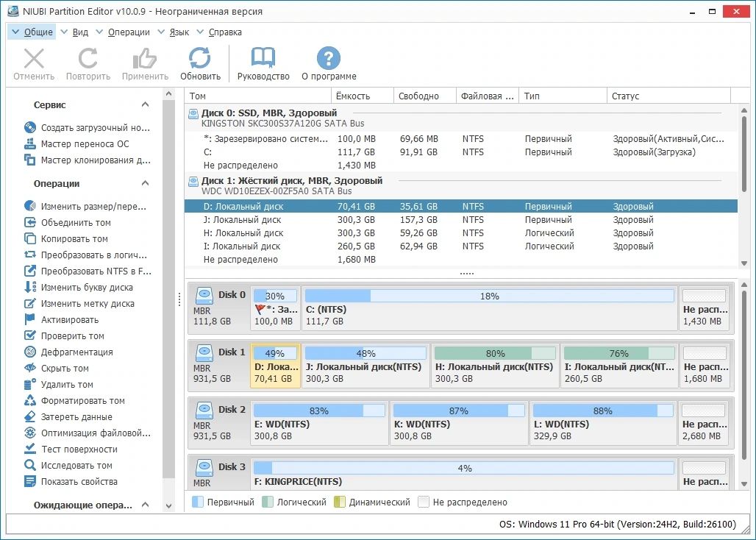Run Тест поверхности operation
The width and height of the screenshot is (756, 540).
tap(71, 450)
